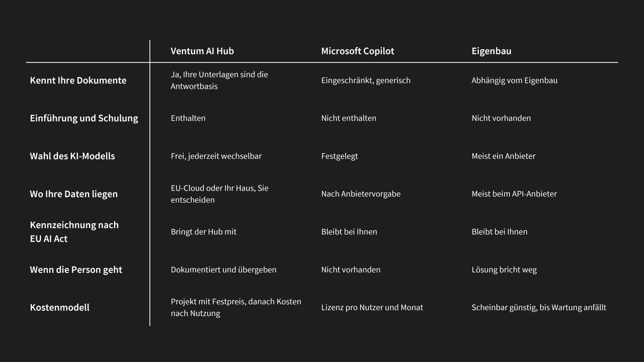The width and height of the screenshot is (644, 362).
Task: Click the Microsoft Copilot column header
Action: pos(358,51)
